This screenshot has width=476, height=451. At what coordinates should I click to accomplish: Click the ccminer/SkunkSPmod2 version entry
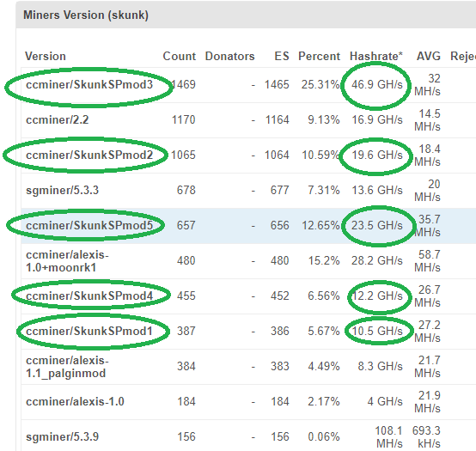(x=89, y=155)
